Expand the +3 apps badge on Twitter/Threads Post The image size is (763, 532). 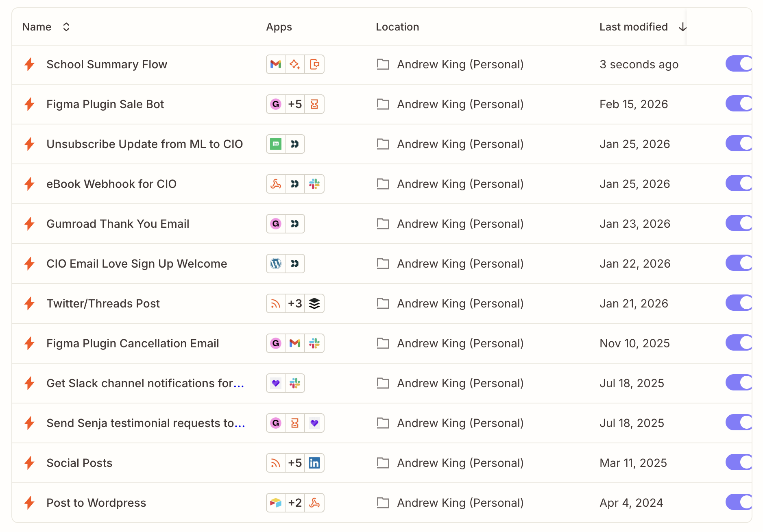pos(295,303)
